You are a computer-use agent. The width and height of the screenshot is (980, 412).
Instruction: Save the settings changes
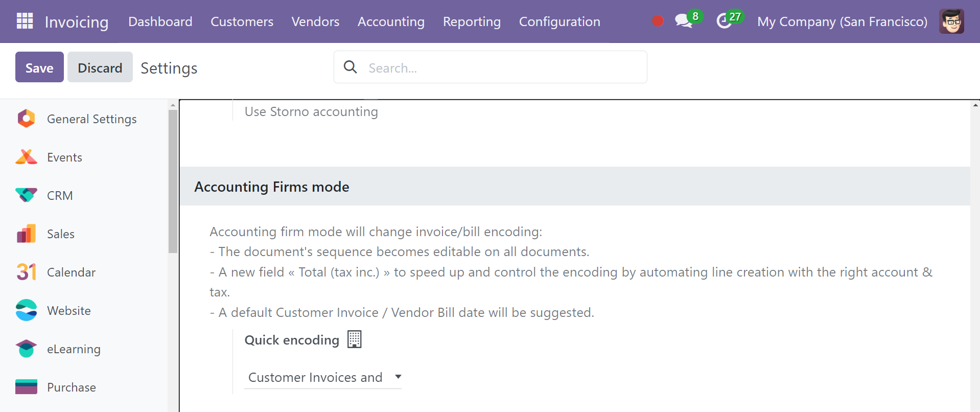click(39, 67)
